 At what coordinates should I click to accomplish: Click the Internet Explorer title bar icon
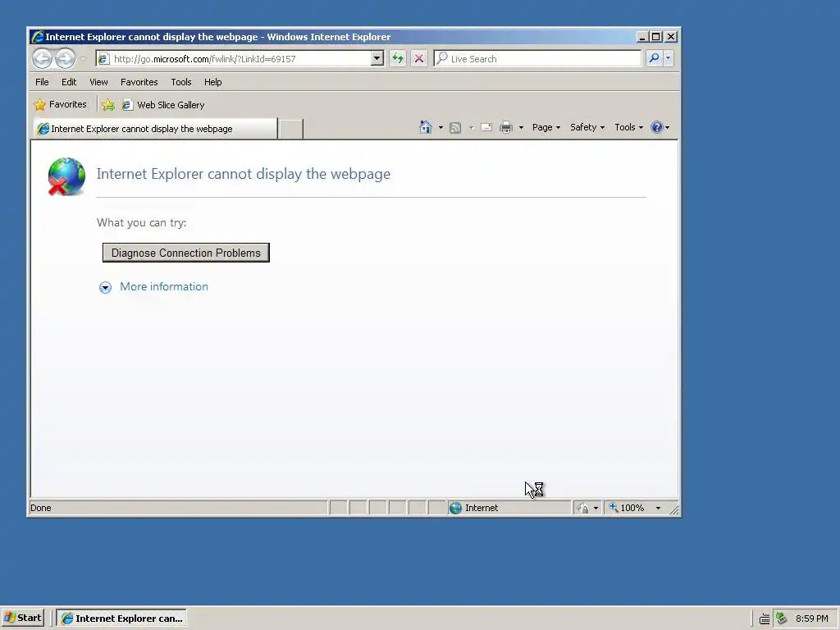coord(38,37)
